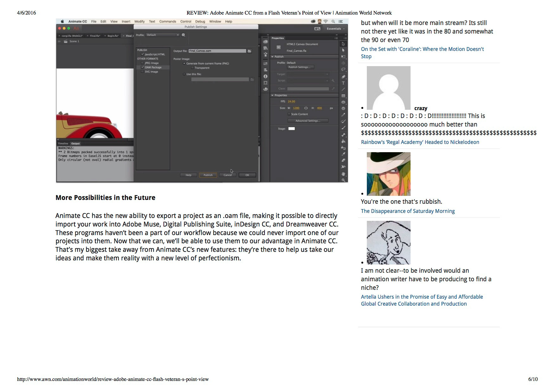The image size is (555, 392).
Task: Open macOS Spotlight search icon
Action: (333, 22)
